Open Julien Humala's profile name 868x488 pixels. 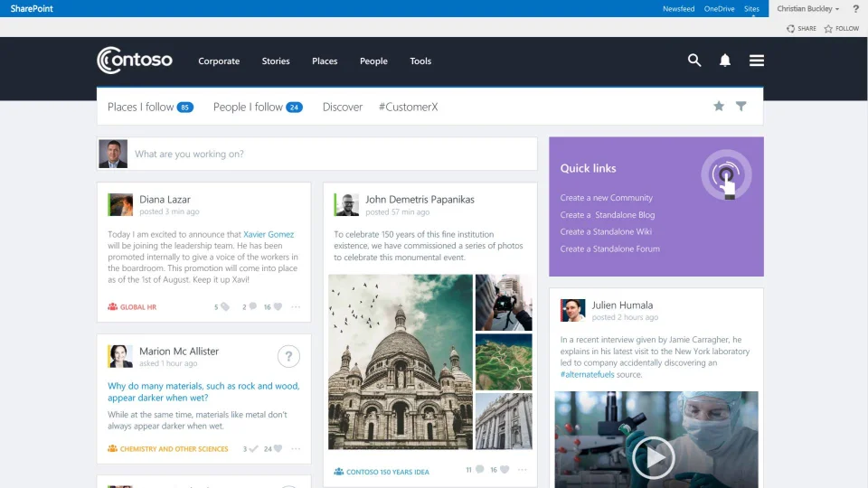click(x=622, y=305)
